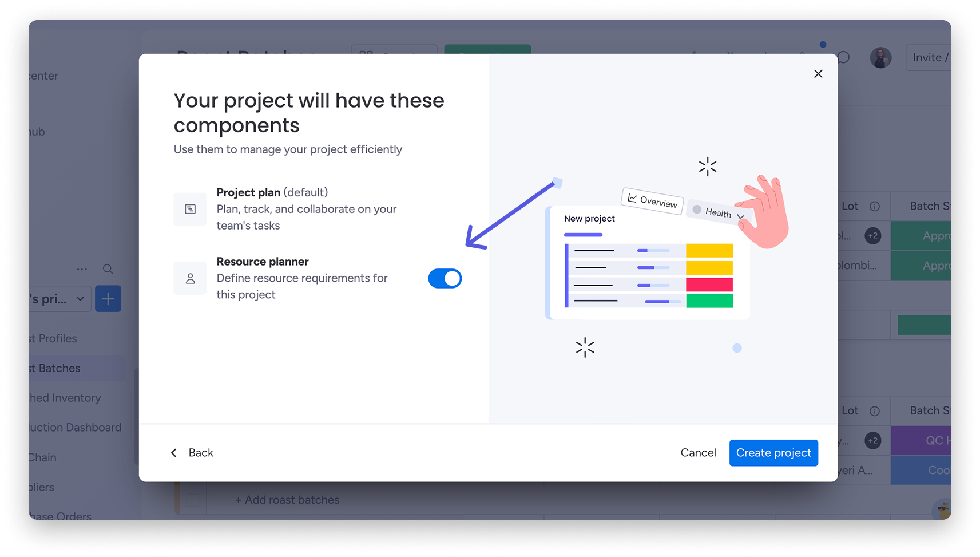The height and width of the screenshot is (557, 980).
Task: Tick the checkbox in the Add roast batches row
Action: click(193, 500)
